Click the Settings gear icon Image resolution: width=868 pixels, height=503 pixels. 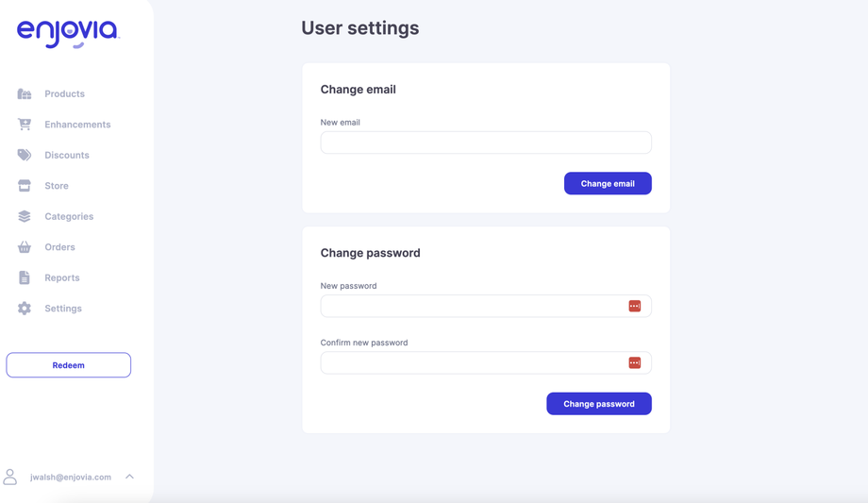25,309
